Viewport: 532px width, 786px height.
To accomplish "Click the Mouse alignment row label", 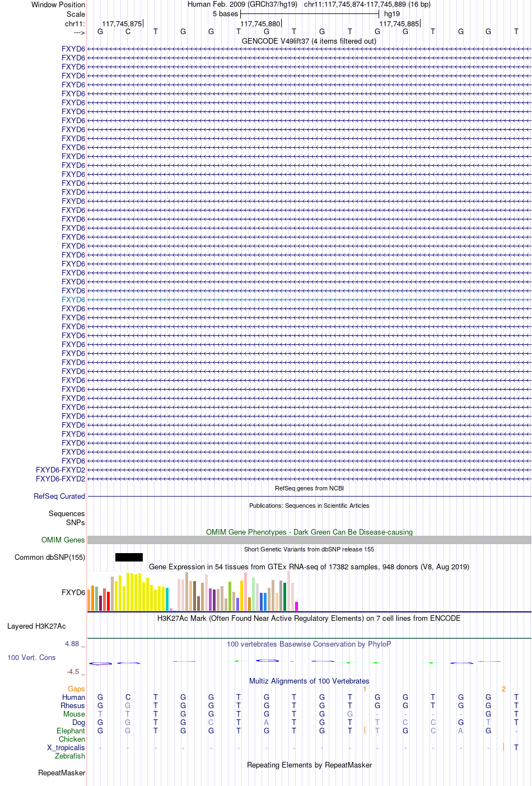I will tap(74, 714).
